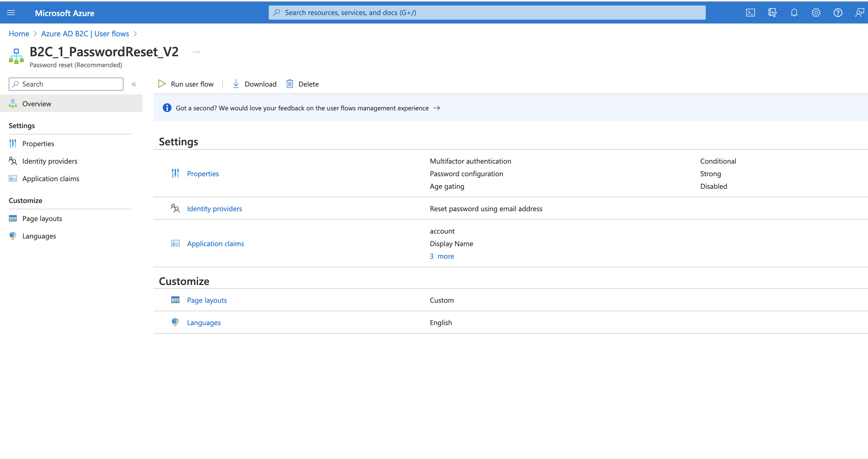Select Overview in the sidebar menu

point(71,104)
